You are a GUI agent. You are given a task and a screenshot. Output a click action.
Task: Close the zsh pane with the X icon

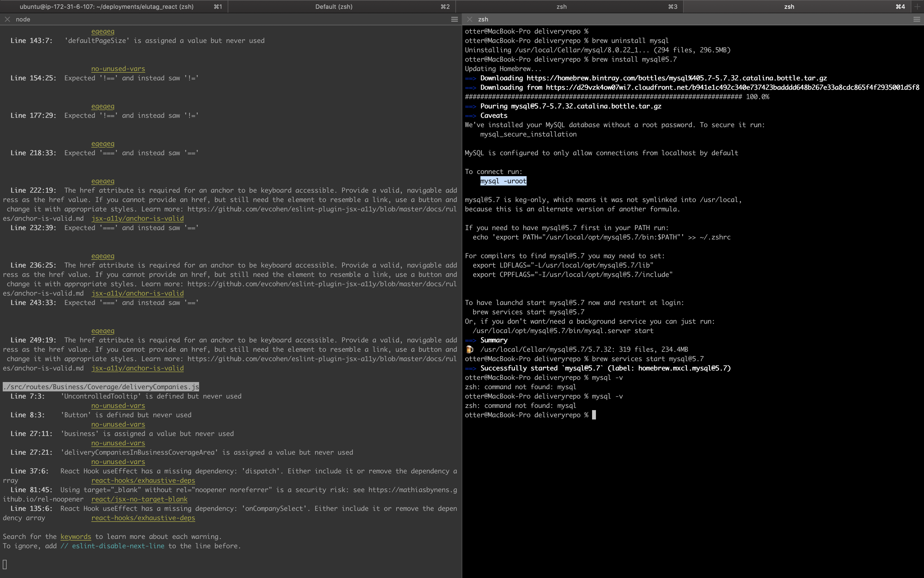[470, 19]
